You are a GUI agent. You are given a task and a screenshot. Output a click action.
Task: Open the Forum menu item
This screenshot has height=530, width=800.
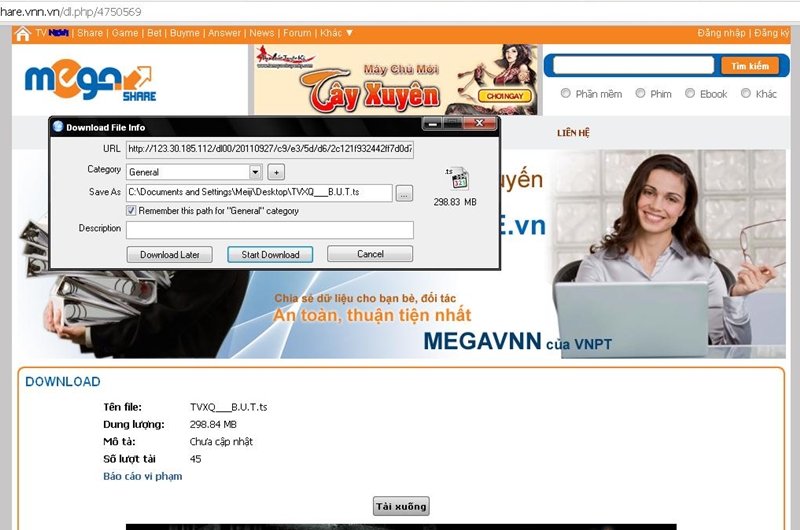click(297, 33)
